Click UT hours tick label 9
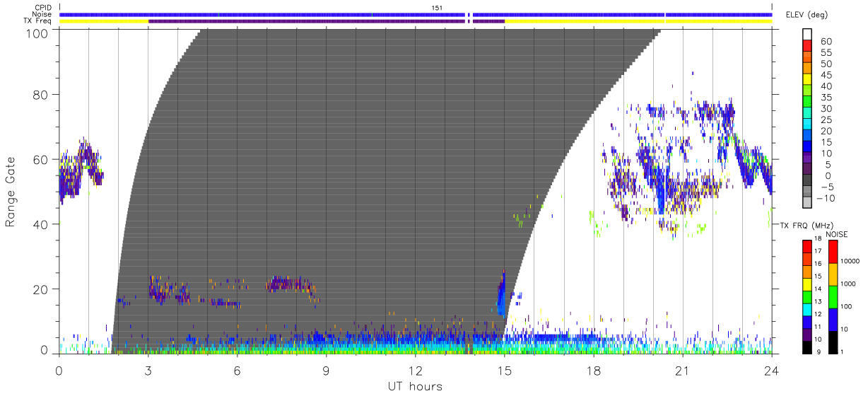The height and width of the screenshot is (401, 868). pos(326,370)
